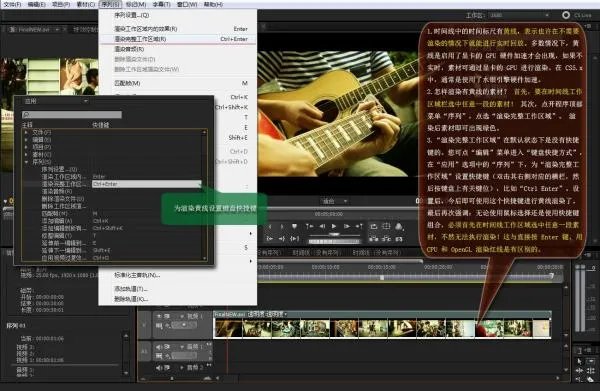The width and height of the screenshot is (600, 391).
Task: Click Mark In bracket icon
Action: [x=270, y=226]
